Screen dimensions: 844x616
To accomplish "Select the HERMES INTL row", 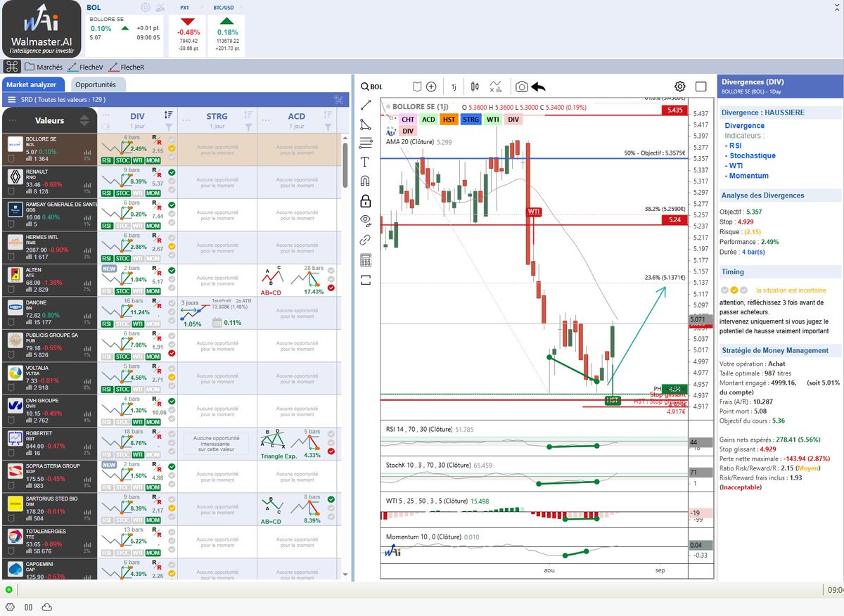I will tap(49, 248).
